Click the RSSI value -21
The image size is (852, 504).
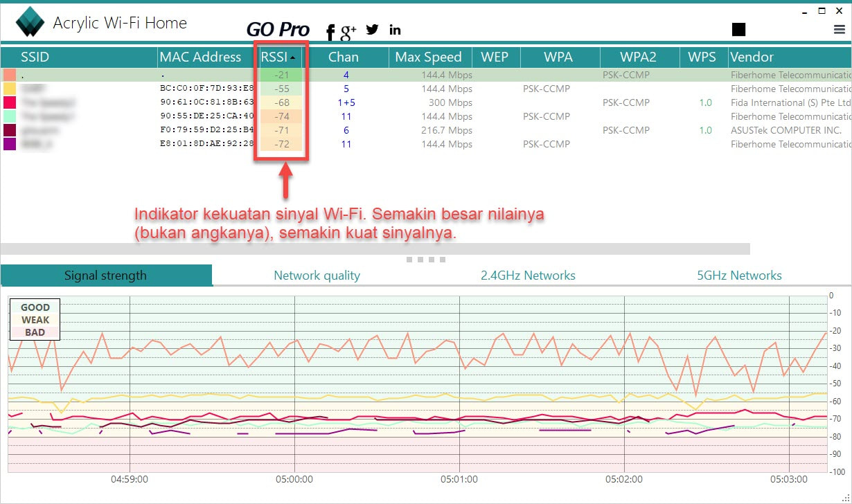[281, 75]
